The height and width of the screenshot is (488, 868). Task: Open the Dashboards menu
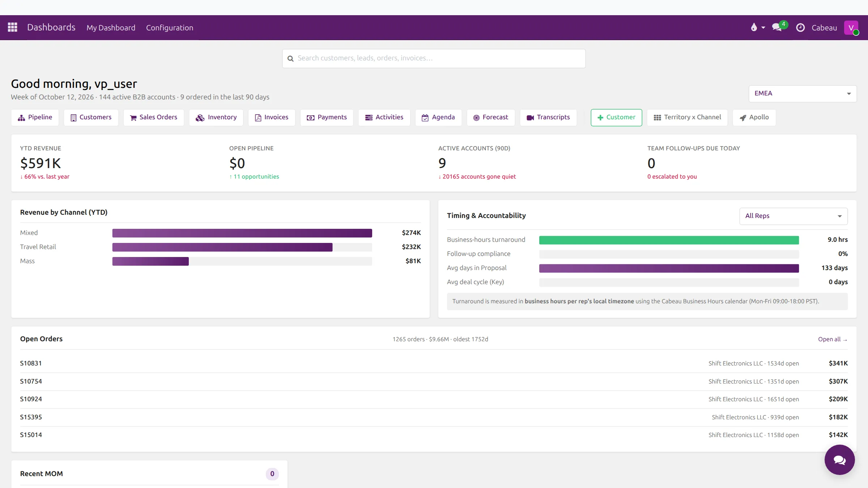(x=51, y=27)
